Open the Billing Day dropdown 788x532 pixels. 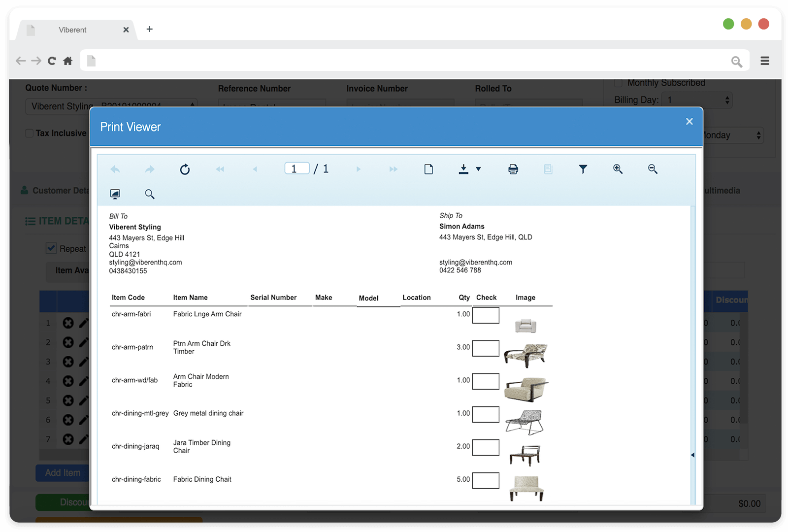coord(696,100)
